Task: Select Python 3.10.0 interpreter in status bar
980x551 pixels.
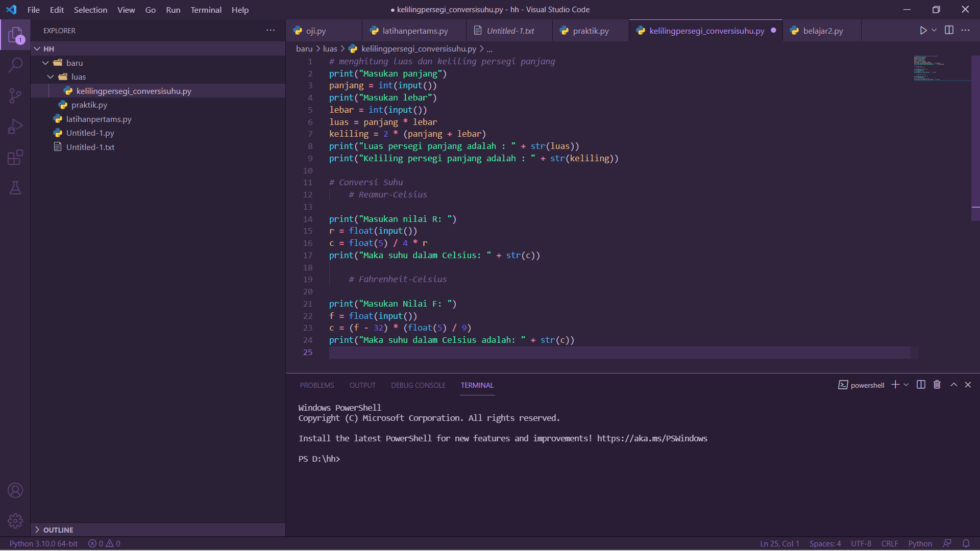Action: 43,543
